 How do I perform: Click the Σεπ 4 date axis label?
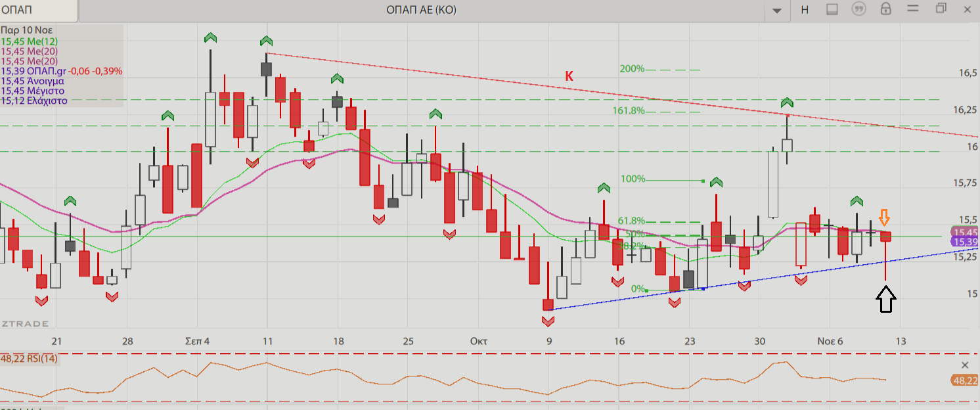click(197, 341)
